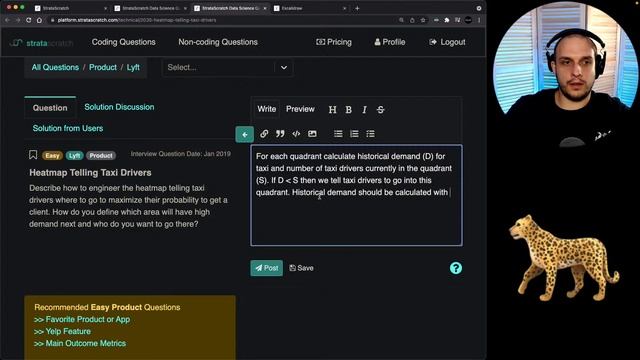Click the "Interview Question Date: Jan 2019" text

(180, 154)
